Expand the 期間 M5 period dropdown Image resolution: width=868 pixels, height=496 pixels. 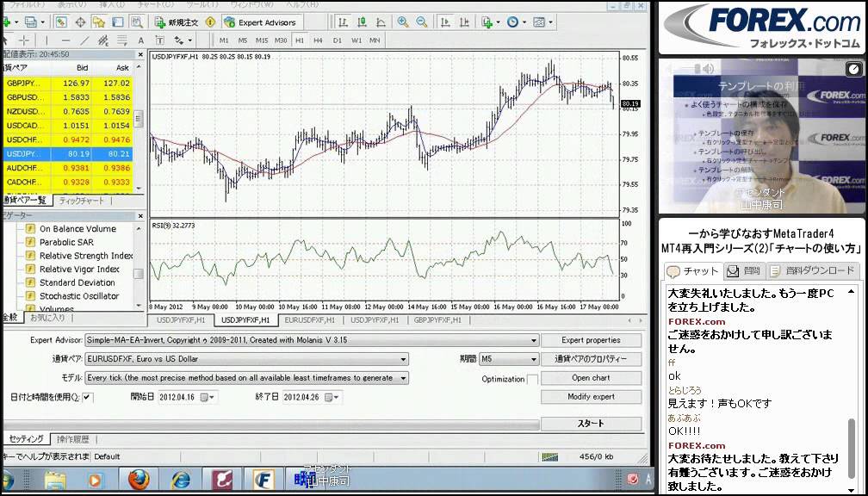coord(533,359)
